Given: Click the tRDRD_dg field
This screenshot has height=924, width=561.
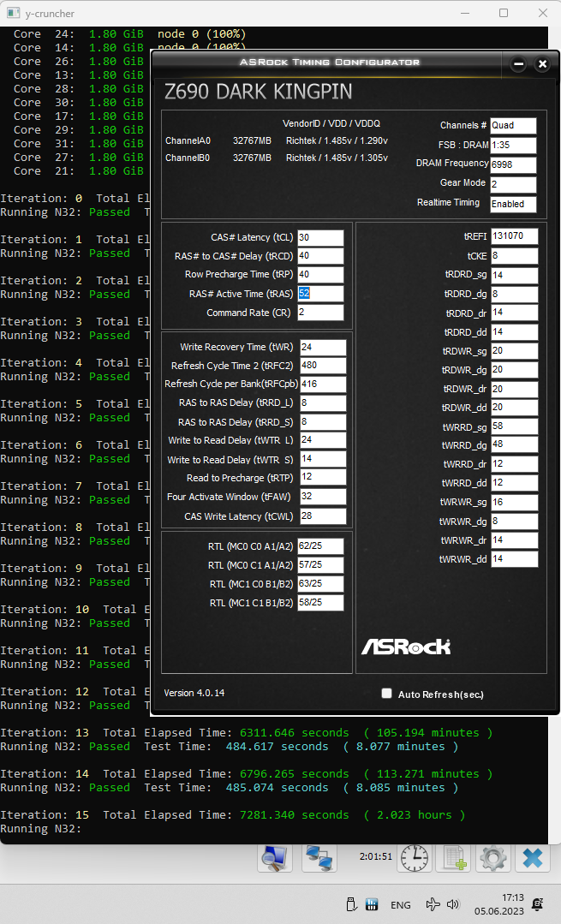Looking at the screenshot, I should (515, 294).
